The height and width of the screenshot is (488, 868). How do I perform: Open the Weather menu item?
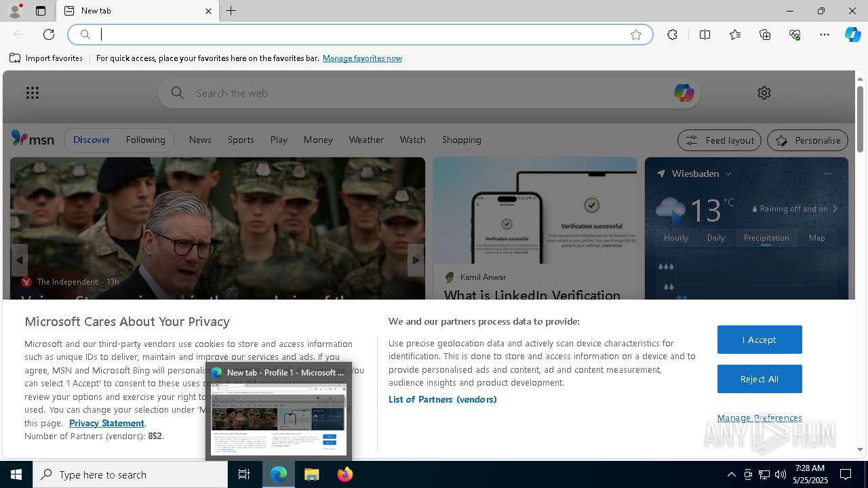(366, 140)
